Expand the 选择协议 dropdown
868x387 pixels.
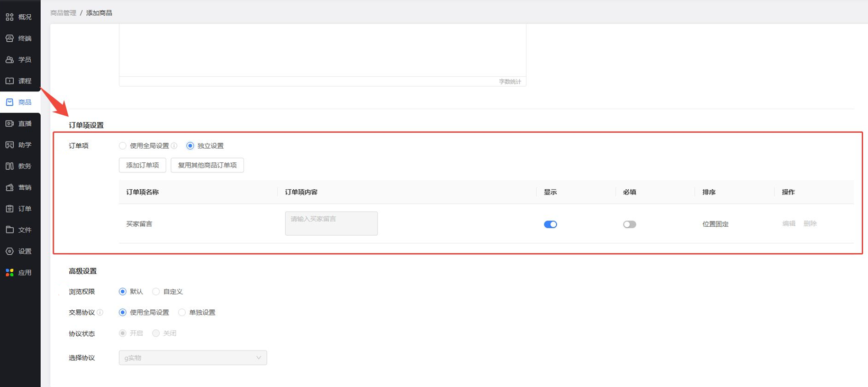(x=193, y=358)
